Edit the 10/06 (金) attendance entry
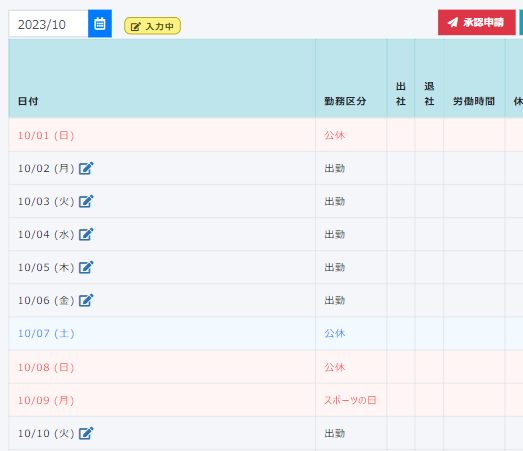 tap(86, 300)
